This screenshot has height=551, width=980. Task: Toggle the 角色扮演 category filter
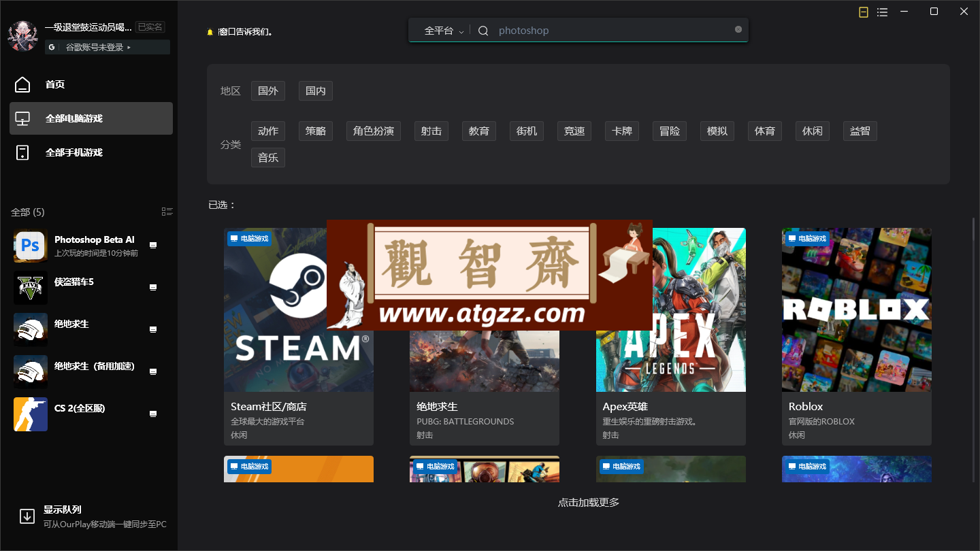374,131
